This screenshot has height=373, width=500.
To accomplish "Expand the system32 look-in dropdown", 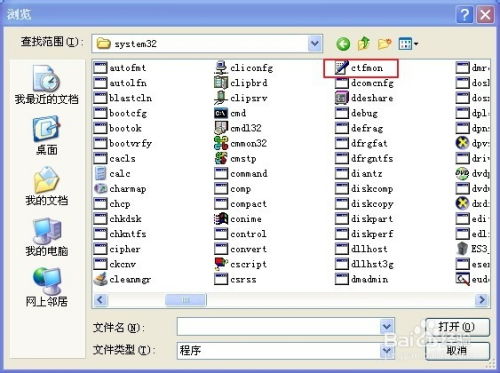I will click(315, 43).
